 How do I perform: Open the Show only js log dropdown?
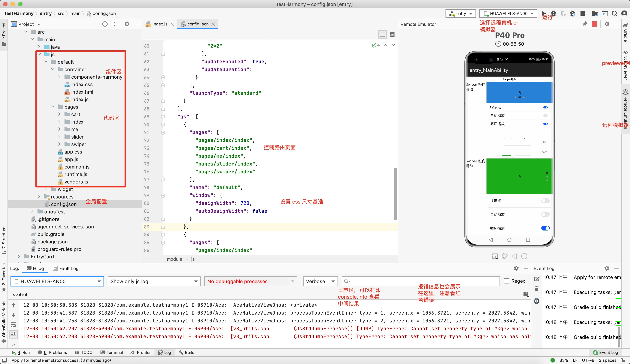click(x=154, y=281)
